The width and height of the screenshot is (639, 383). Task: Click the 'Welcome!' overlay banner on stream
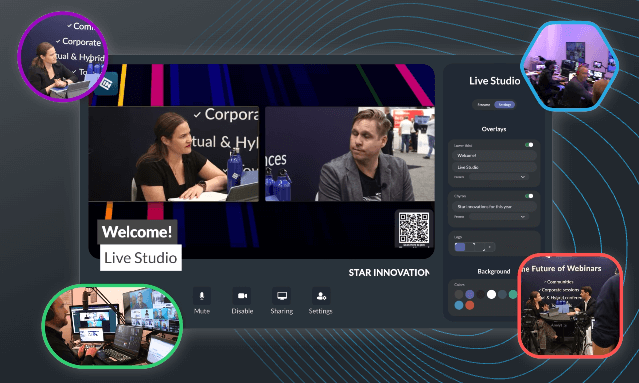click(137, 232)
